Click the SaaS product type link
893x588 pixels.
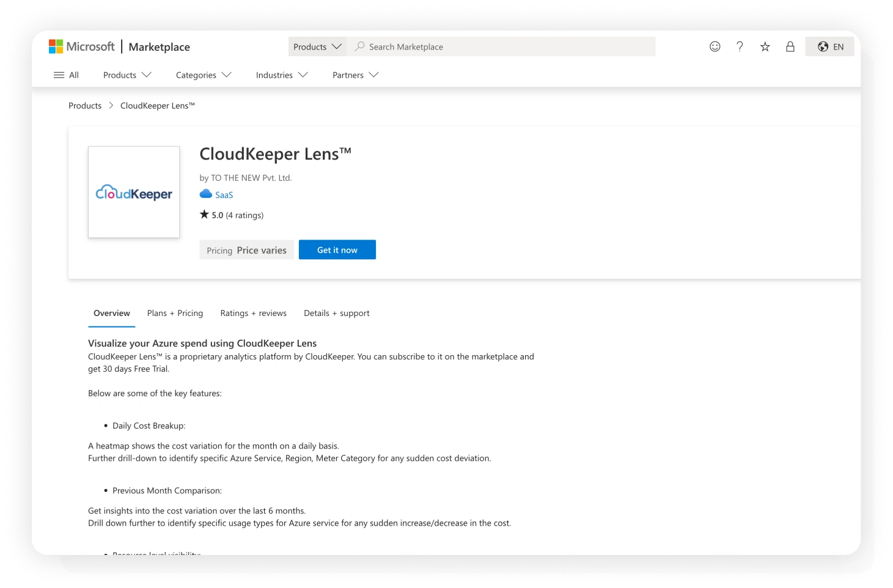[224, 195]
